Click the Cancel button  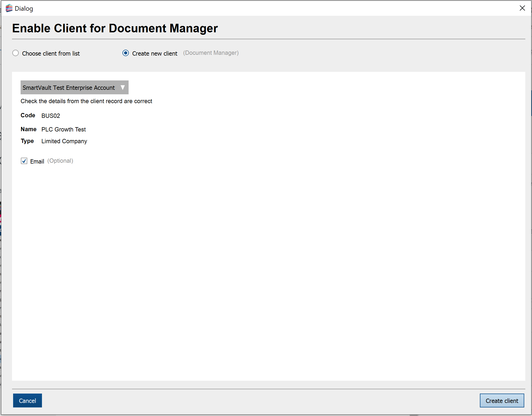28,401
